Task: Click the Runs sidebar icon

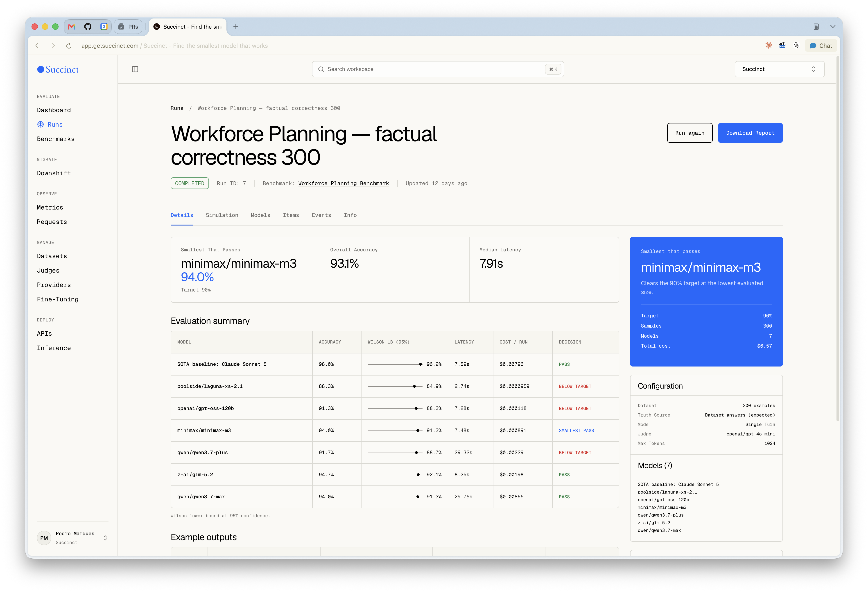Action: pyautogui.click(x=40, y=124)
